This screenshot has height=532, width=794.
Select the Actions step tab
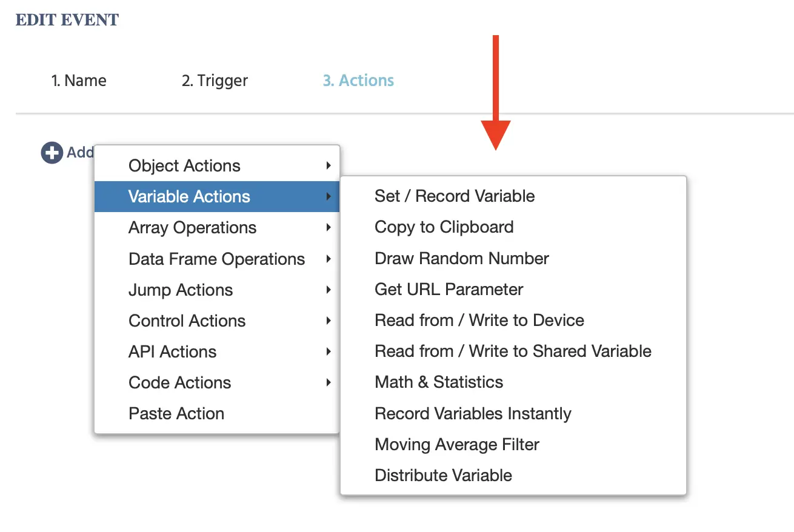[x=358, y=81]
